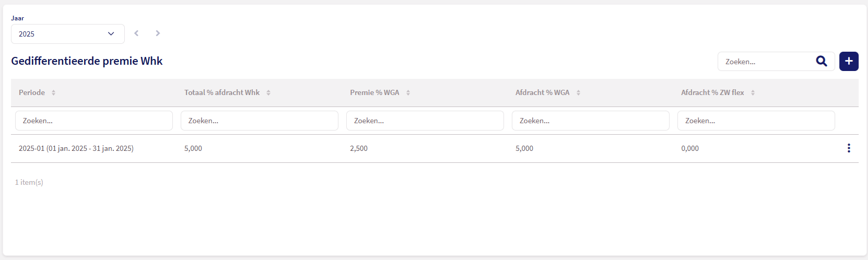Select the 2025-01 period row
The image size is (868, 260).
point(76,149)
